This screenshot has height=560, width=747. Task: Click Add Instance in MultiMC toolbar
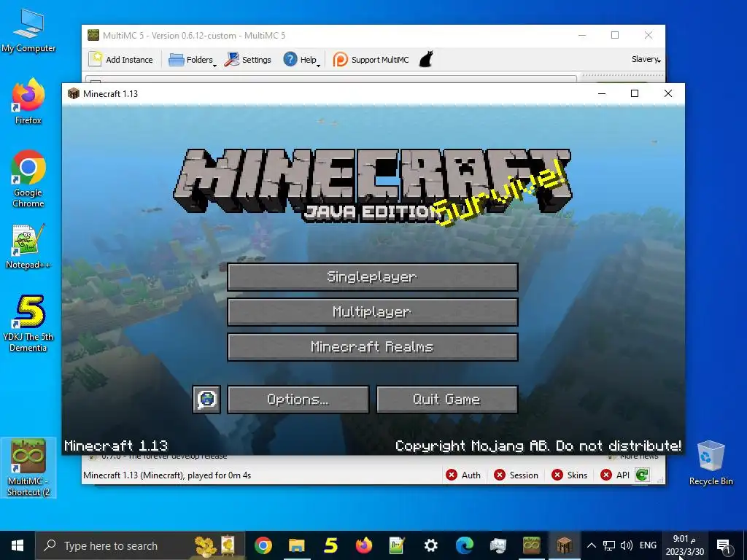(121, 60)
